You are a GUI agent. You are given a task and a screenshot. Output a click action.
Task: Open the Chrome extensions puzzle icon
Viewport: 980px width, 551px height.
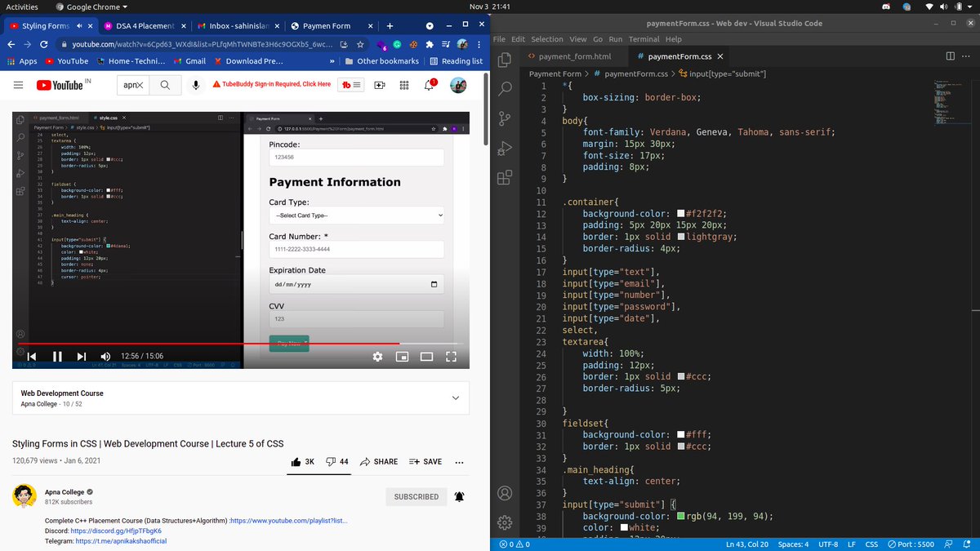click(x=430, y=44)
